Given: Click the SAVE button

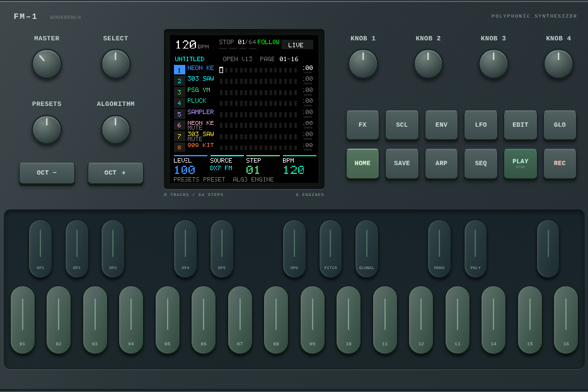Looking at the screenshot, I should tap(402, 164).
